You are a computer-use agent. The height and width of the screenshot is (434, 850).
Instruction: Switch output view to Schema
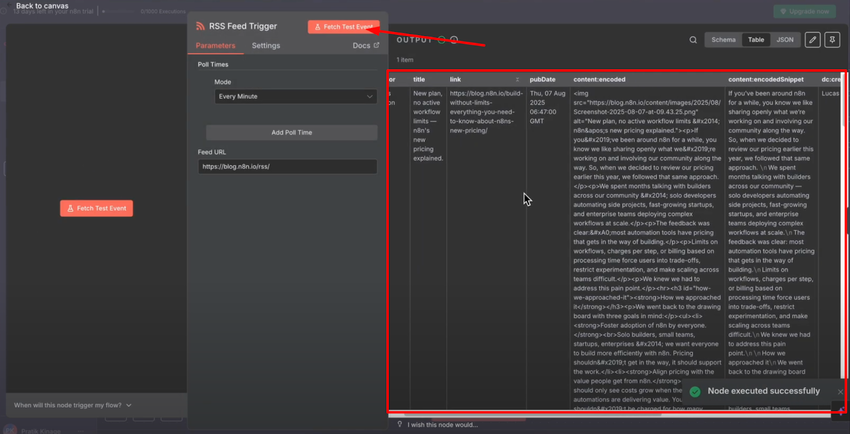(x=723, y=40)
